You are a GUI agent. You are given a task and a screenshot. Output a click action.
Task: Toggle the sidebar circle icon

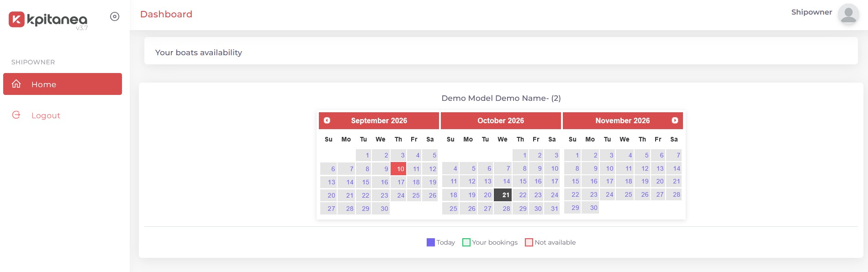point(115,16)
